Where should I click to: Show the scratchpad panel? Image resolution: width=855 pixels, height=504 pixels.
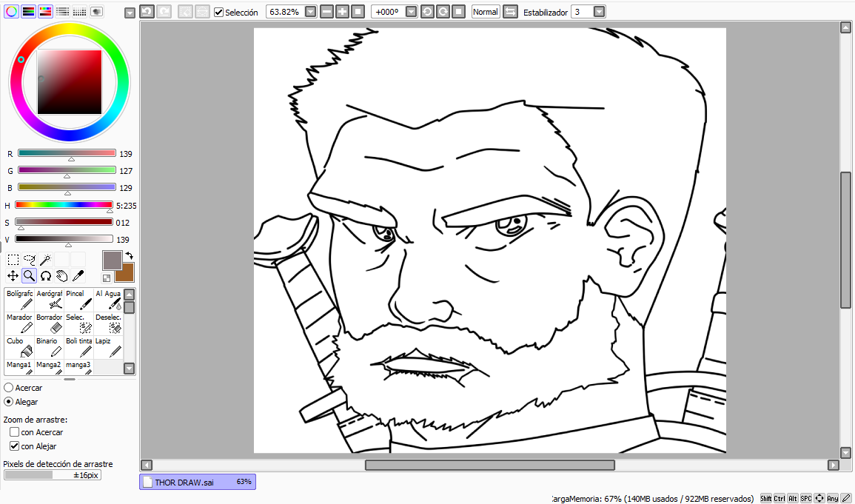coord(96,11)
